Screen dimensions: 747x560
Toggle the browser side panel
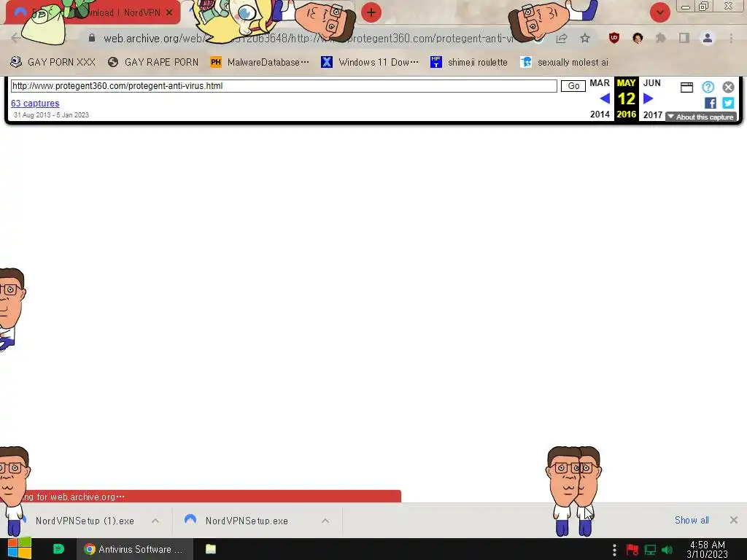coord(684,38)
